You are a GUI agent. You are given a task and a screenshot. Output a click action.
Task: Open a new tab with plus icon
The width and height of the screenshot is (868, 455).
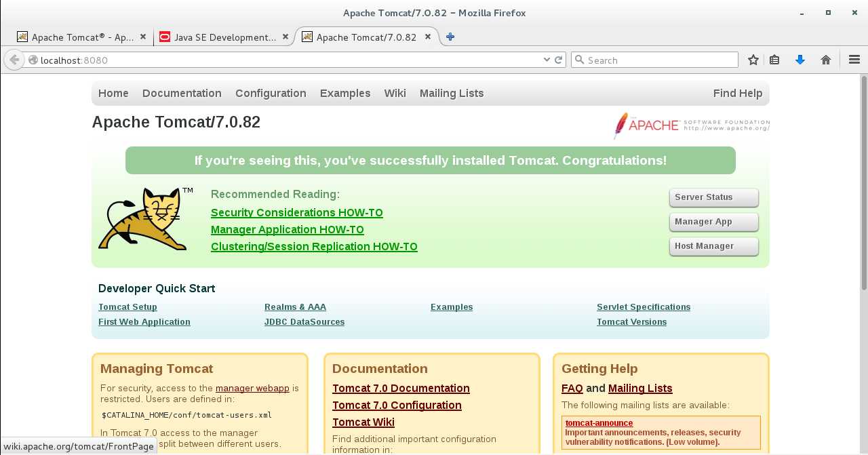pyautogui.click(x=450, y=37)
